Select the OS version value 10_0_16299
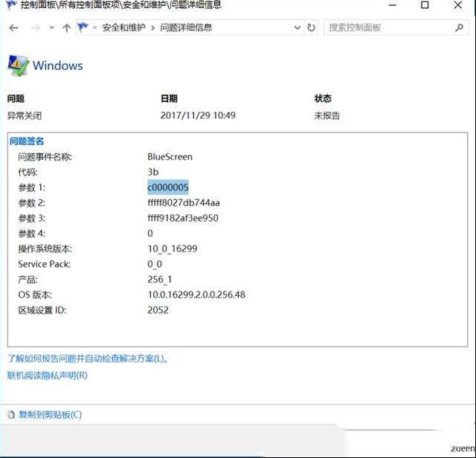The width and height of the screenshot is (476, 458). 173,249
